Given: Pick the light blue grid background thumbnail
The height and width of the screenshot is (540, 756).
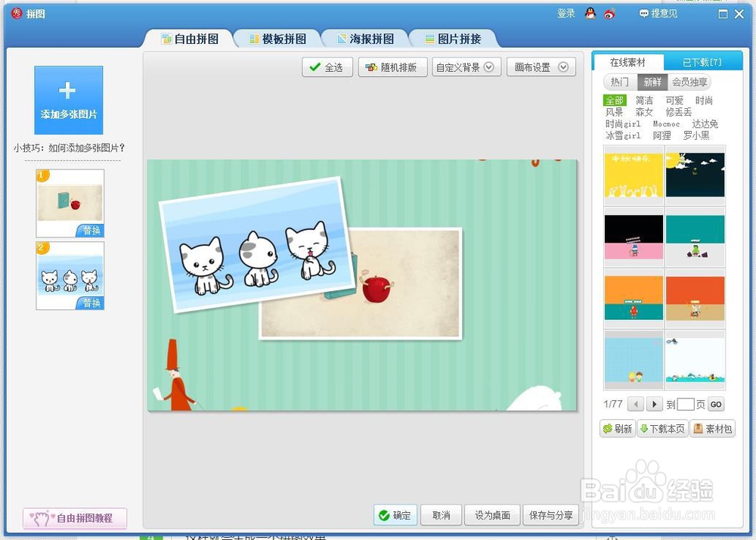Looking at the screenshot, I should click(634, 360).
